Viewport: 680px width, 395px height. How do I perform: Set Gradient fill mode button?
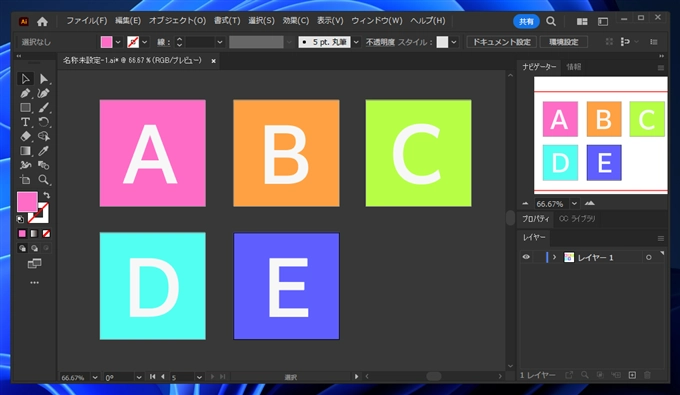(x=34, y=234)
